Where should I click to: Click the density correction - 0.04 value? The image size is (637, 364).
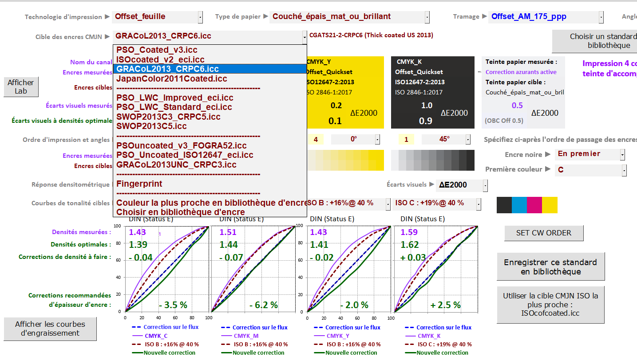click(x=141, y=257)
